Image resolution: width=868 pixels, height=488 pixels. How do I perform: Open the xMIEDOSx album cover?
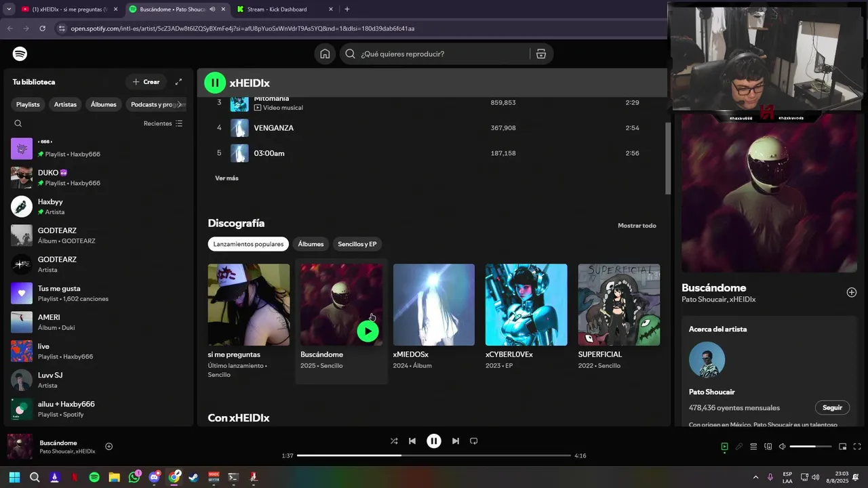pos(434,304)
